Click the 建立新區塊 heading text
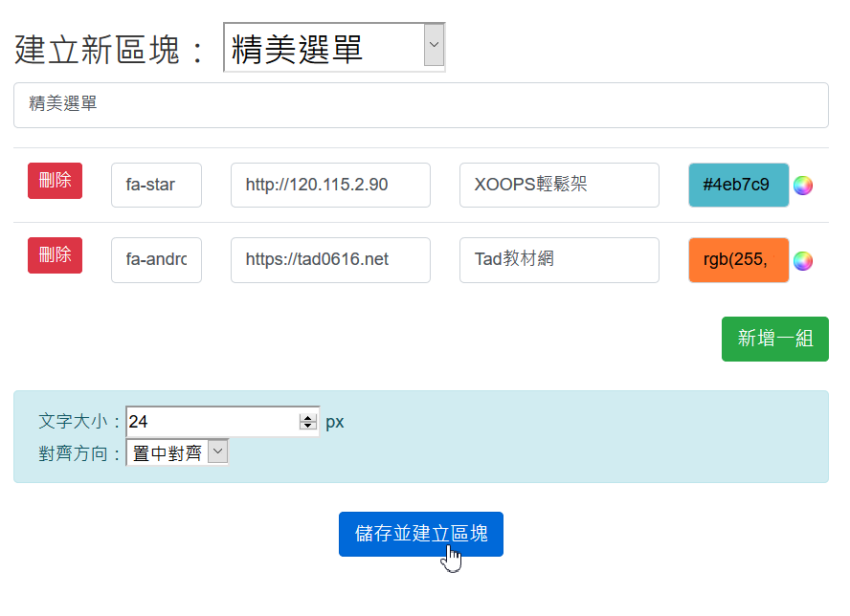850x616 pixels. [x=111, y=50]
